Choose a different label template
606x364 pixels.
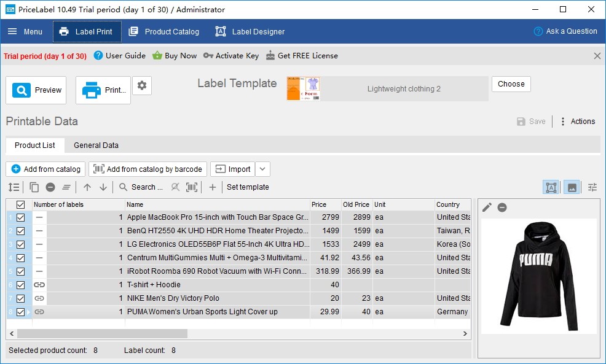(x=511, y=83)
